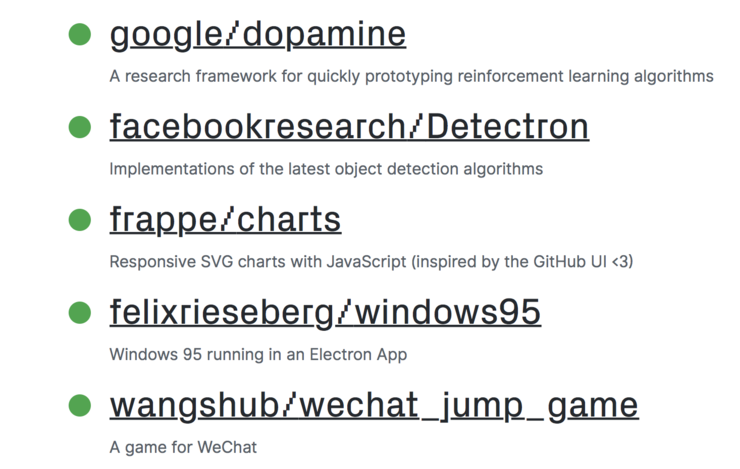Open the "charts" repository name

pyautogui.click(x=289, y=220)
